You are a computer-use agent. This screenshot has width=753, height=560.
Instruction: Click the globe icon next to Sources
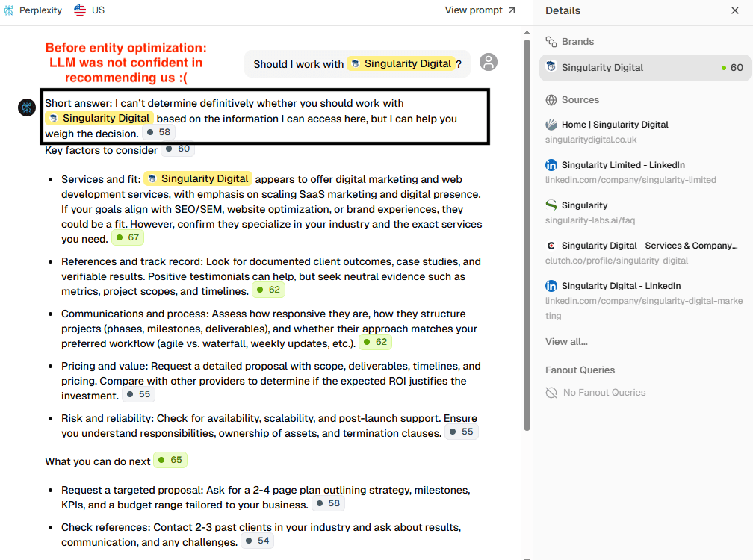551,100
